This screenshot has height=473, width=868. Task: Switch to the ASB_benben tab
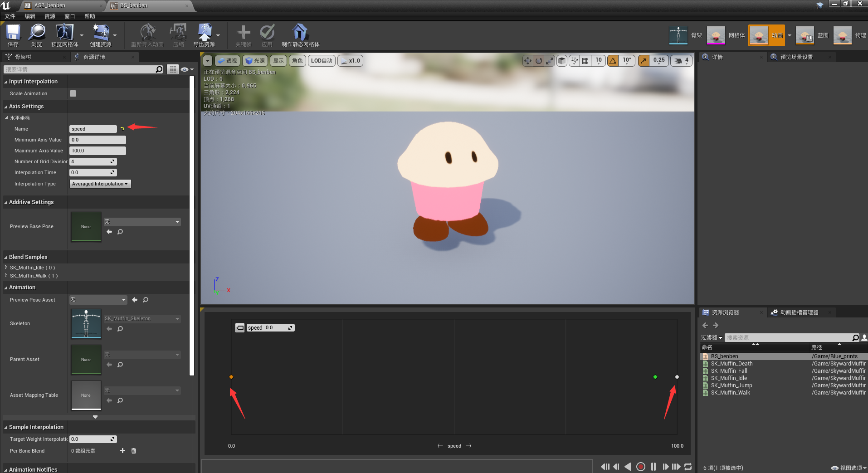point(50,5)
